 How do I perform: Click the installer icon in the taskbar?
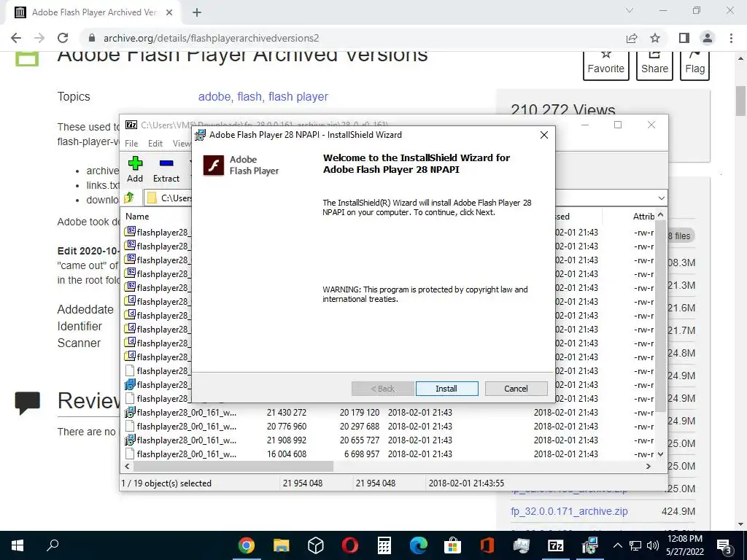coord(589,545)
